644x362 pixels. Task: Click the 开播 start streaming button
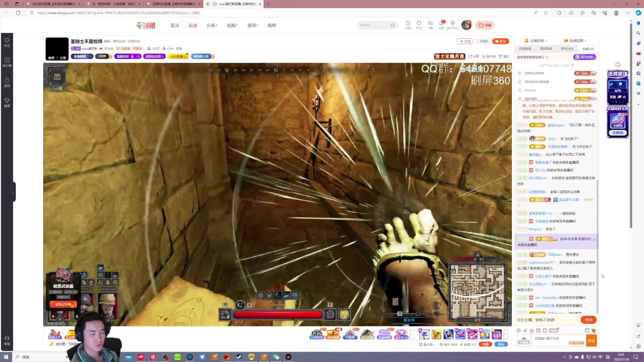tap(485, 25)
